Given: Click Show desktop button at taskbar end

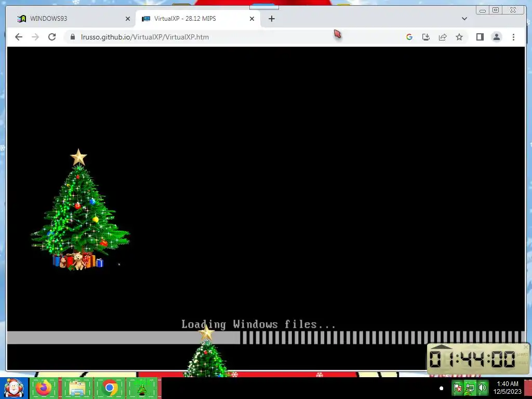Looking at the screenshot, I should (528, 388).
